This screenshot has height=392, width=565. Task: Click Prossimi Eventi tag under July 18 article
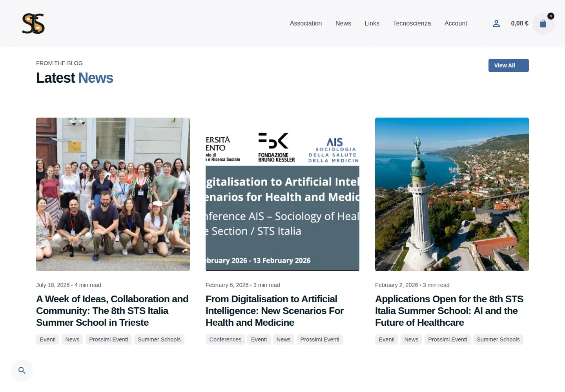click(x=109, y=339)
